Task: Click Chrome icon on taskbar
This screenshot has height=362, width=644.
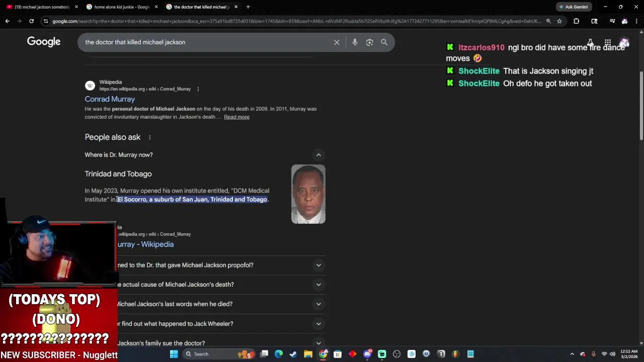Action: pyautogui.click(x=323, y=354)
